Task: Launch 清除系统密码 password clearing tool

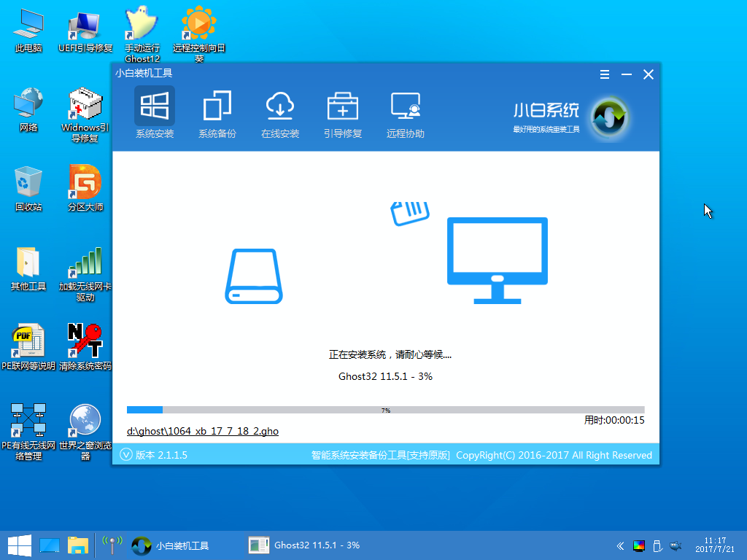Action: point(84,341)
